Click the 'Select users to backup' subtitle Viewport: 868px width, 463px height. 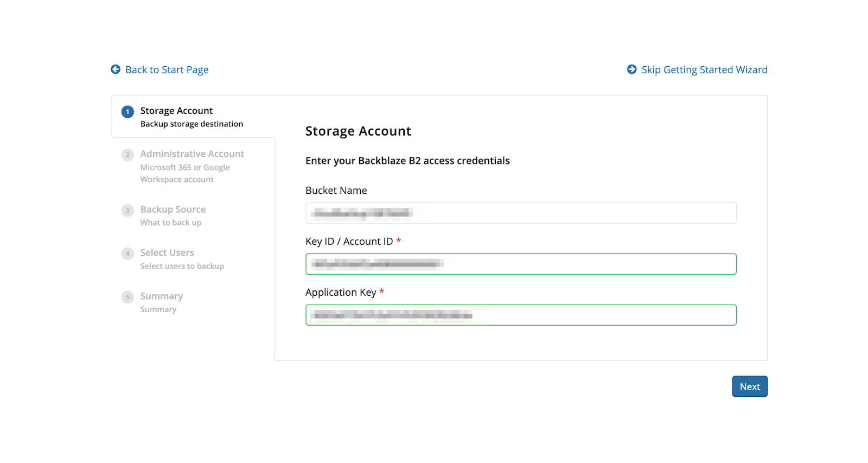182,267
